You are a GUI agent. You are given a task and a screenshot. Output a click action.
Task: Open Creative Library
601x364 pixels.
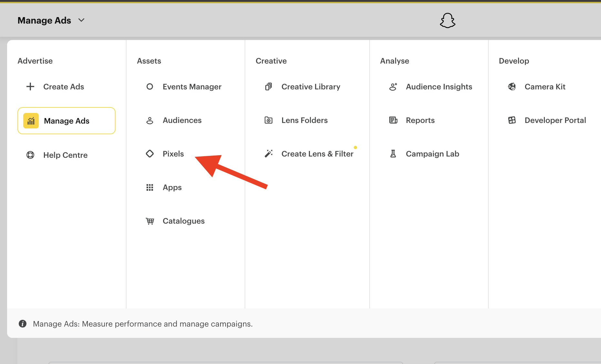pos(311,86)
